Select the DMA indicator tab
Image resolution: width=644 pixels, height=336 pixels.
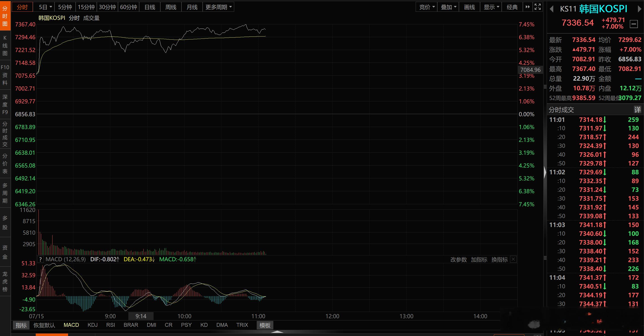(x=222, y=325)
